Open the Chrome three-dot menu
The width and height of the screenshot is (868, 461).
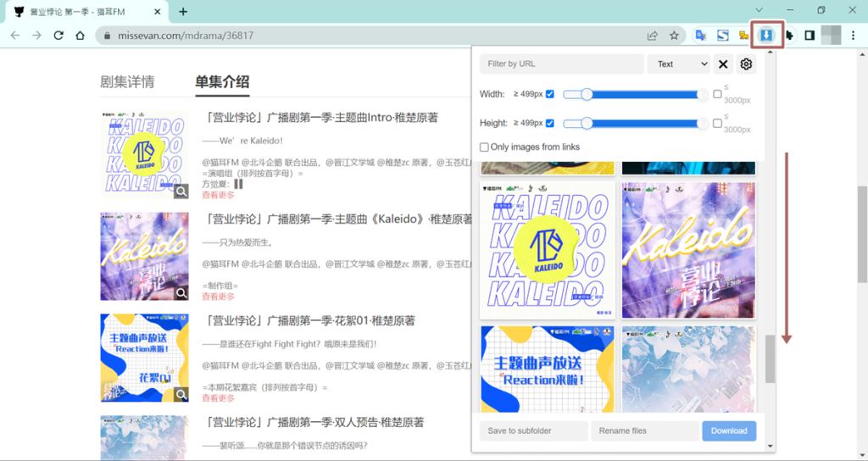(x=853, y=36)
